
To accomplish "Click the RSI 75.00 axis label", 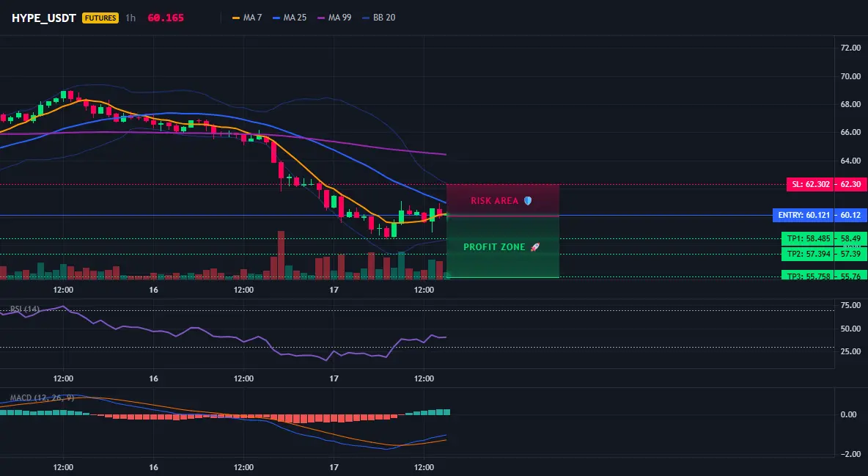I will [x=851, y=305].
